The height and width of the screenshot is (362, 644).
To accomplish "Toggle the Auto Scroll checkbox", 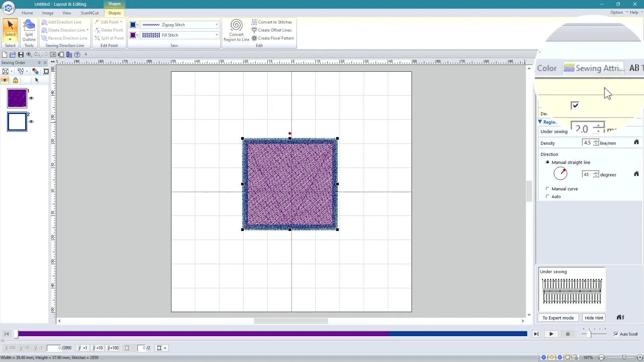I will (616, 334).
